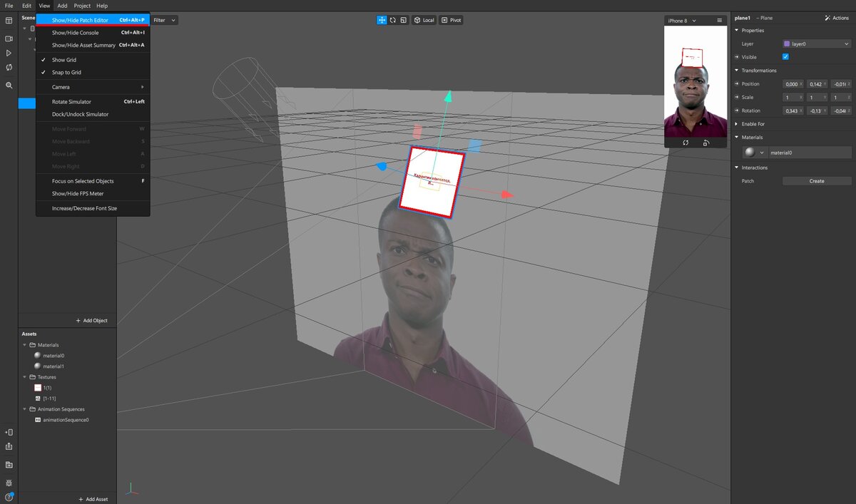Screen dimensions: 856x504
Task: Select the 1(1) texture thumbnail
Action: pyautogui.click(x=38, y=388)
